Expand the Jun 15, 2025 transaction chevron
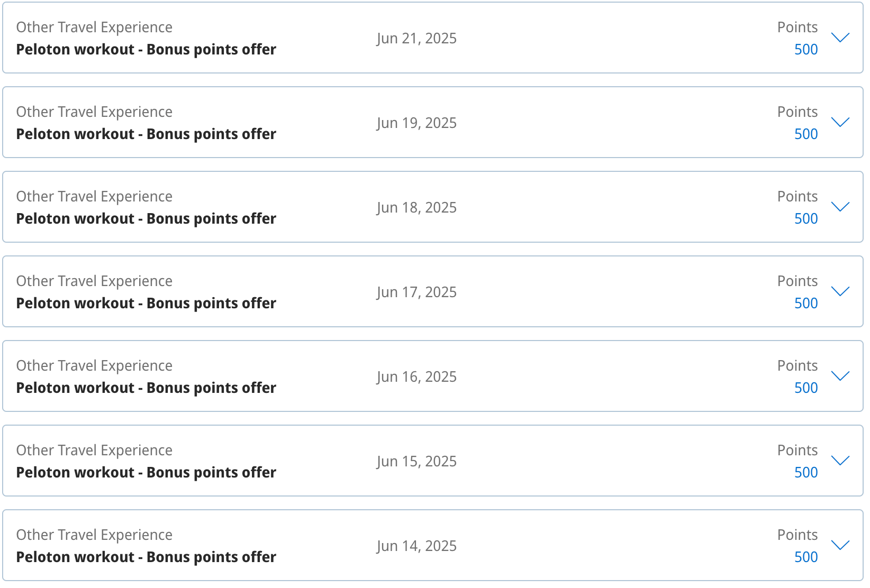 [x=840, y=461]
